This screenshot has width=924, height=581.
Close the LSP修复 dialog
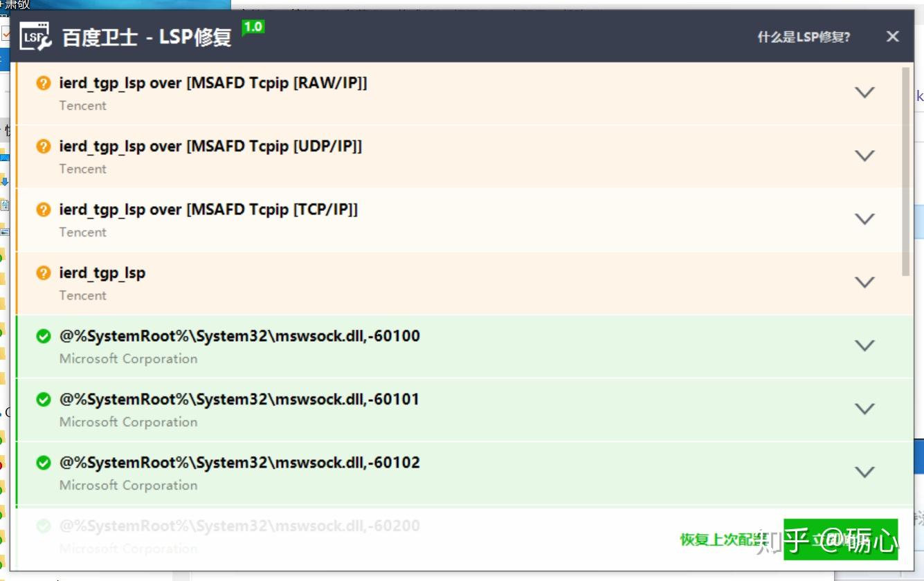tap(893, 37)
